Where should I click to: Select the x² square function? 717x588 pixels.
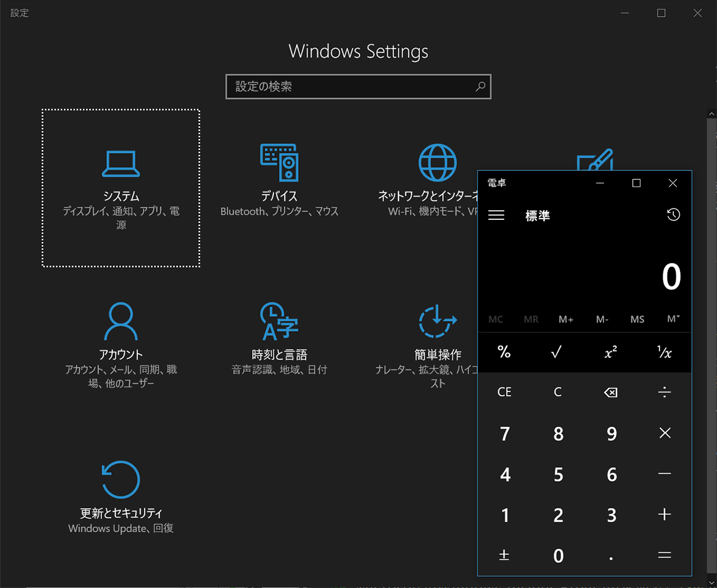coord(610,353)
